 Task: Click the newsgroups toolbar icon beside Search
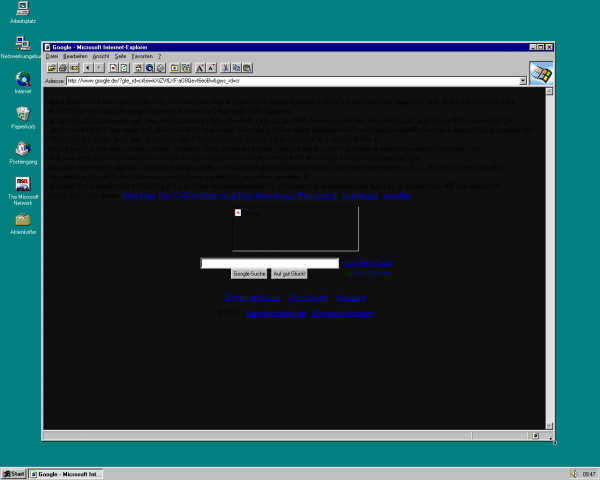click(x=161, y=68)
